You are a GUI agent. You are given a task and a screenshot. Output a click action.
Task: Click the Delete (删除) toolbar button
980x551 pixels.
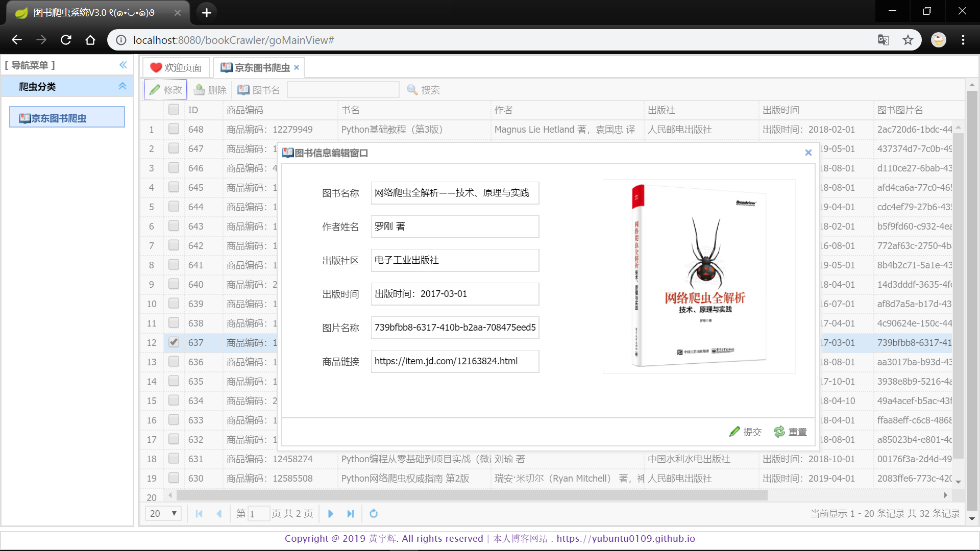(x=210, y=90)
